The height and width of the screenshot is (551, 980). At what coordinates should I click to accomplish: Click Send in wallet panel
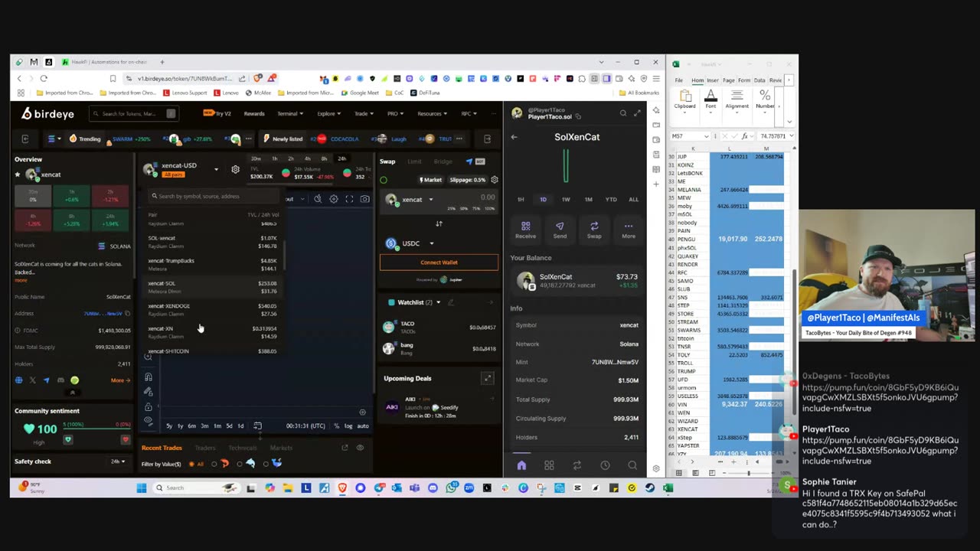(560, 230)
